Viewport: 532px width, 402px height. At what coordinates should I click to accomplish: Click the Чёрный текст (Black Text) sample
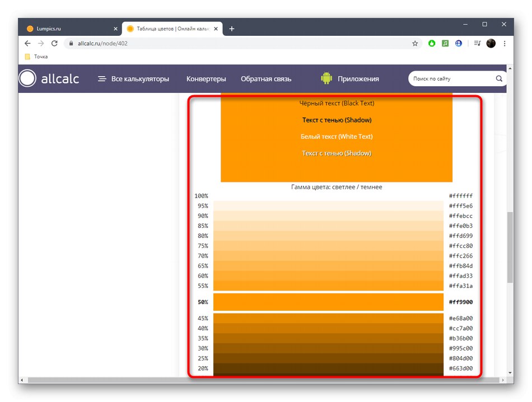337,103
